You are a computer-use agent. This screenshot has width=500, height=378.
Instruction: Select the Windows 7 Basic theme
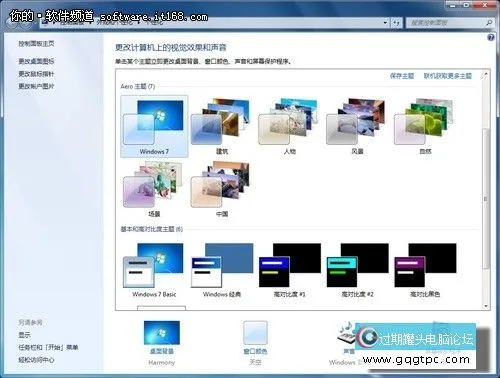(x=154, y=270)
